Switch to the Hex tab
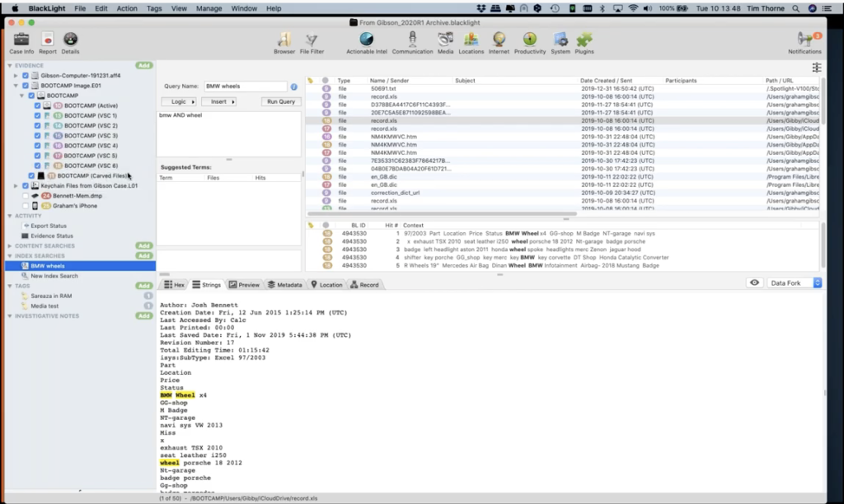844x504 pixels. point(174,285)
